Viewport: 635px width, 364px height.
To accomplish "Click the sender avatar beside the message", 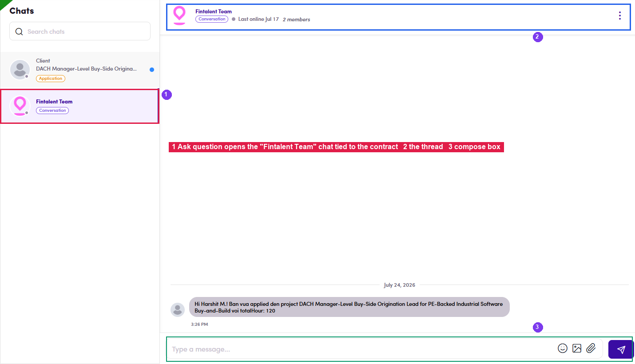I will pos(178,310).
